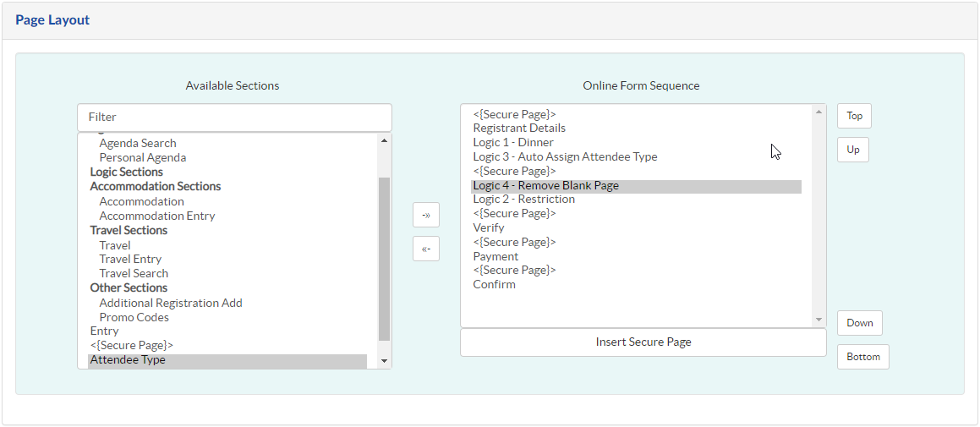Viewport: 980px width, 427px height.
Task: Click the move-left arrow button
Action: tap(425, 249)
